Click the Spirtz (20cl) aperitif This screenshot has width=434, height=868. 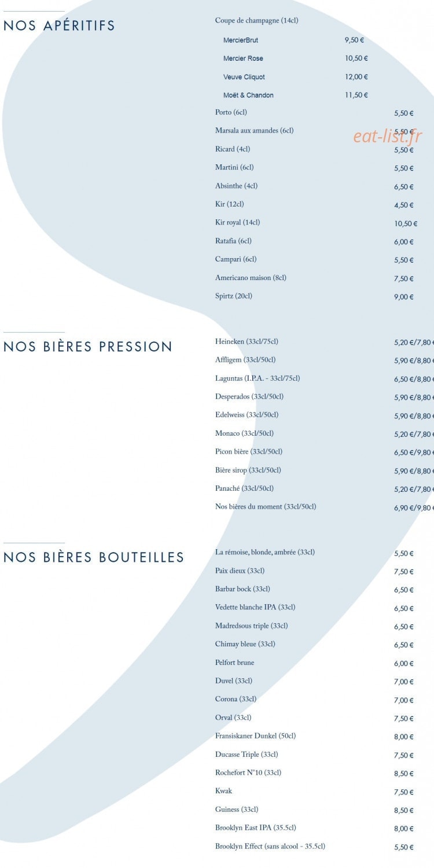234,296
